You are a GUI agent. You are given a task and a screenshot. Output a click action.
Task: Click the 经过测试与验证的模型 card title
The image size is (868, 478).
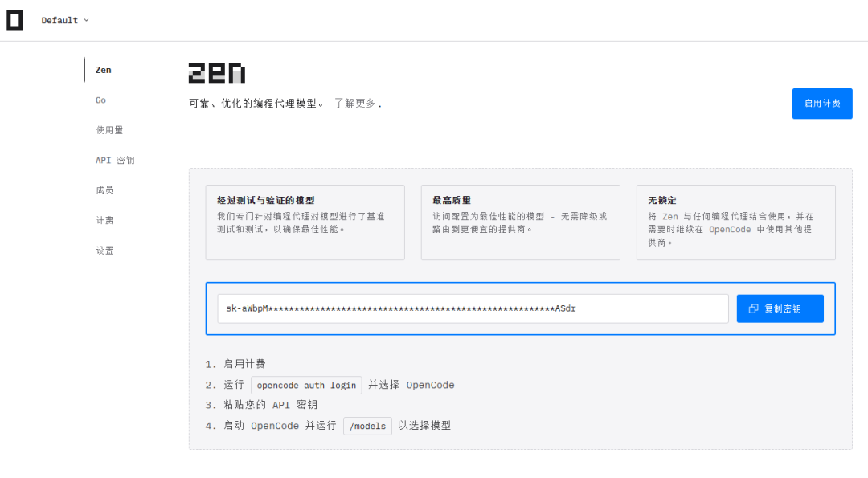click(266, 200)
